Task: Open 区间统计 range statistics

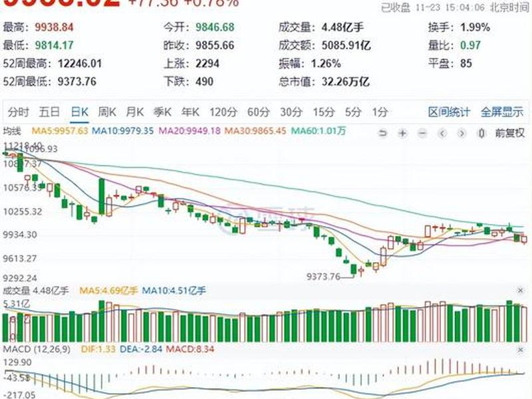Action: click(x=449, y=112)
